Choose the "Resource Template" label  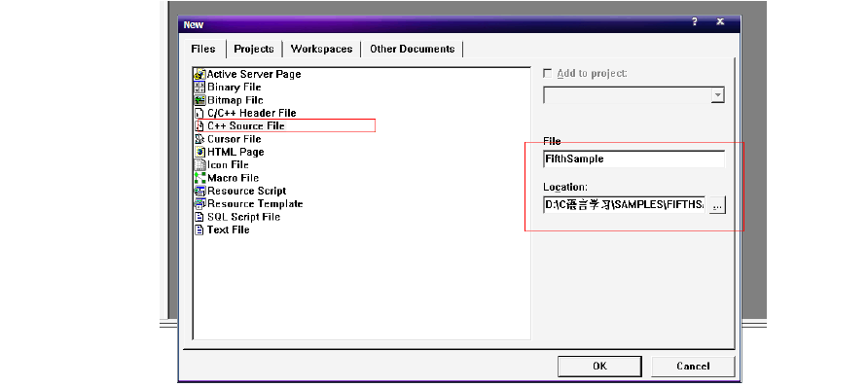click(255, 203)
